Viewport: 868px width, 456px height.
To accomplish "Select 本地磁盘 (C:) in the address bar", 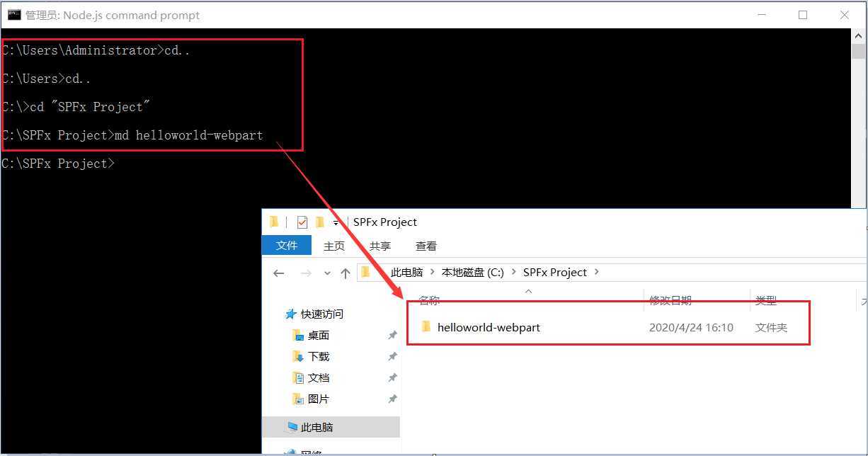I will coord(473,272).
